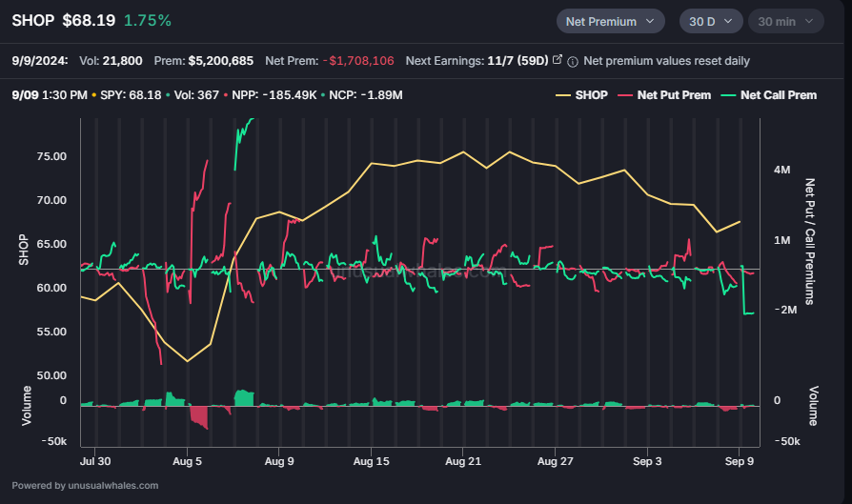Viewport: 852px width, 504px height.
Task: Click the large red volume bar near Aug 5
Action: [199, 416]
